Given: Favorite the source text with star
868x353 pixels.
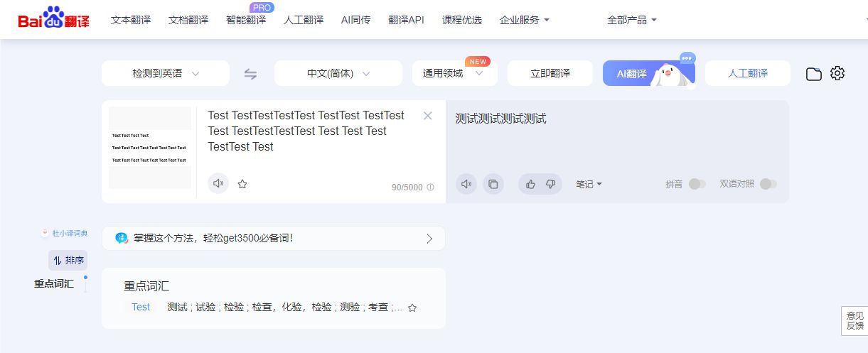Looking at the screenshot, I should [x=242, y=184].
